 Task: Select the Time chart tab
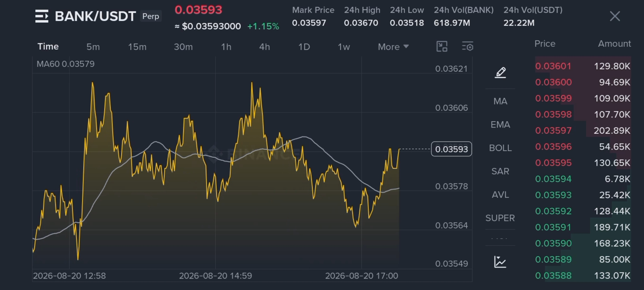48,47
